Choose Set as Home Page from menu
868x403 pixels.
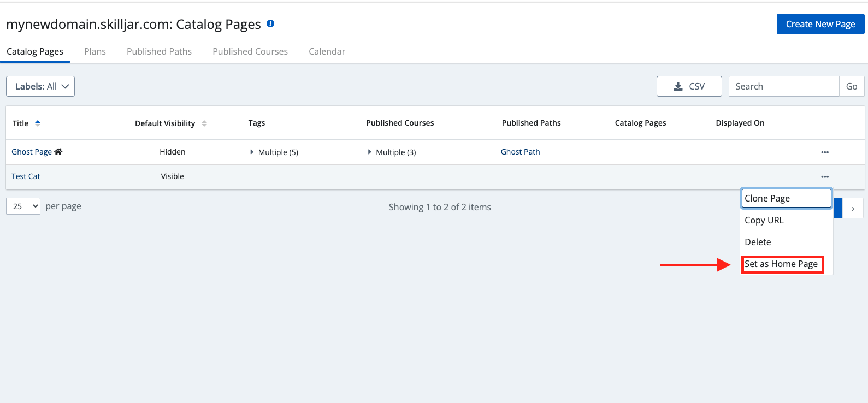point(781,264)
